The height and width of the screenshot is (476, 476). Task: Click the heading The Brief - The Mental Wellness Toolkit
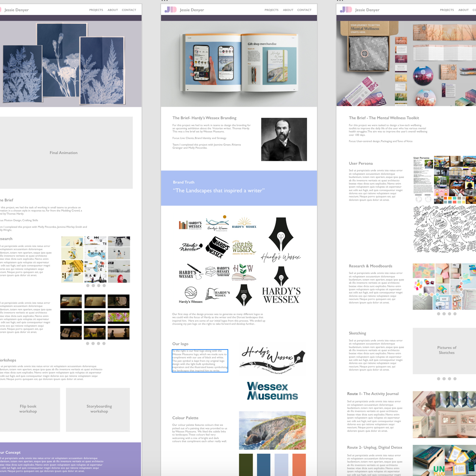tap(384, 118)
